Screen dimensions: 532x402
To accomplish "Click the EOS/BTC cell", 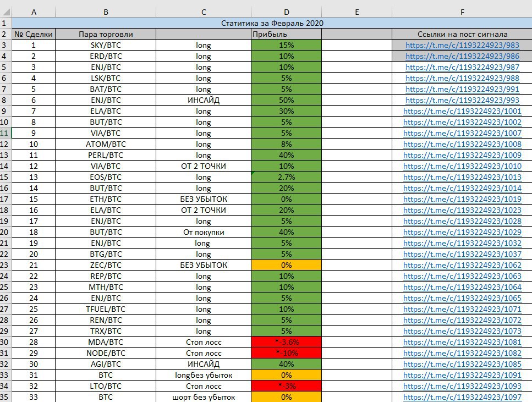I will click(106, 177).
